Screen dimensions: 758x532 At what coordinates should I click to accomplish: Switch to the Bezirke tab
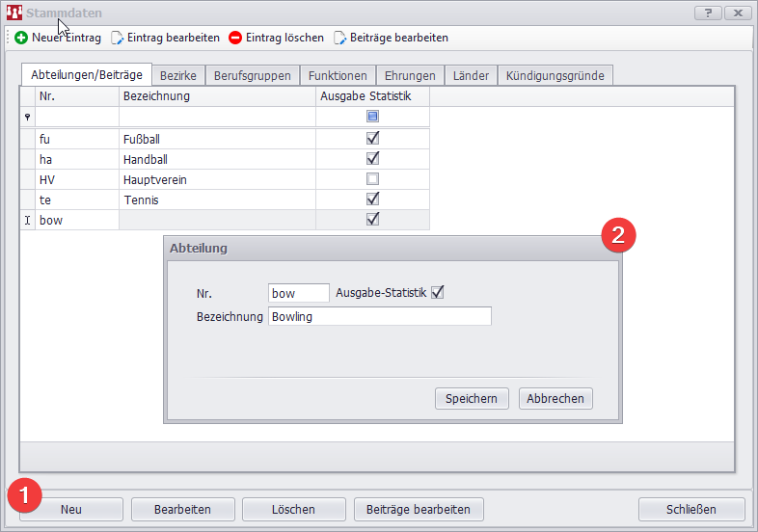click(178, 75)
